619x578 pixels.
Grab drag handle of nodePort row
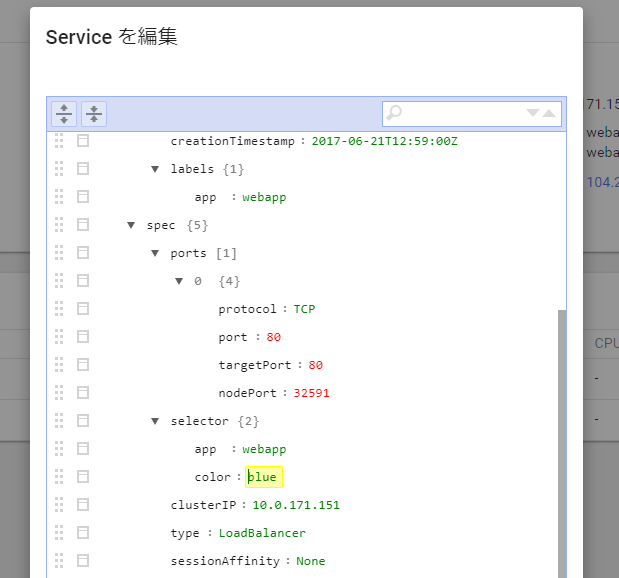point(59,393)
